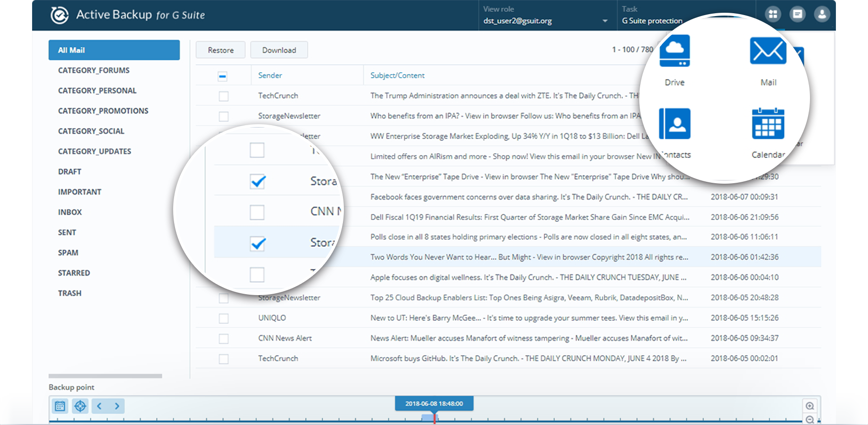
Task: Check the TechCrunch Trump Administration email
Action: [224, 96]
